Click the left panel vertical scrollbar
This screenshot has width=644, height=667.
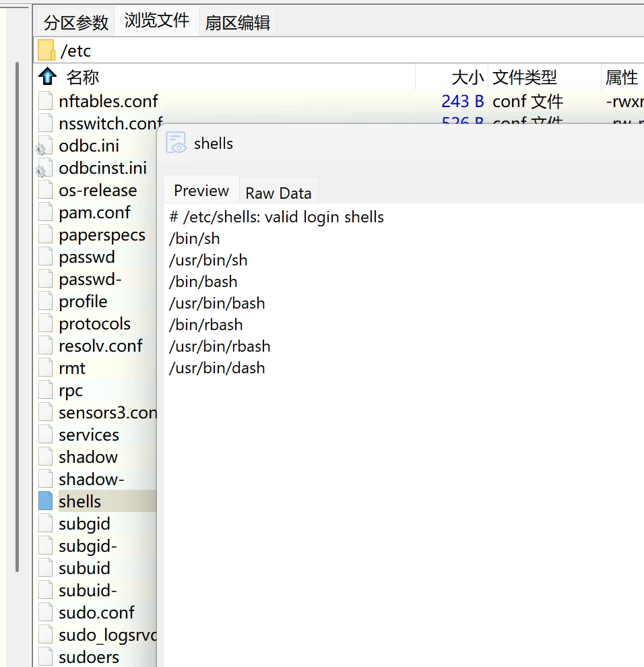click(x=18, y=317)
